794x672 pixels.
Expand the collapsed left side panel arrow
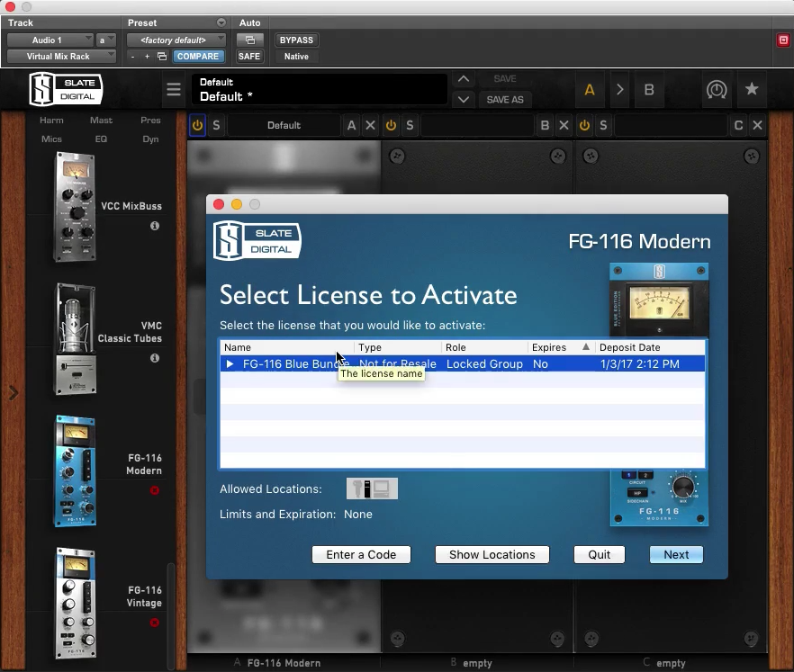point(14,392)
